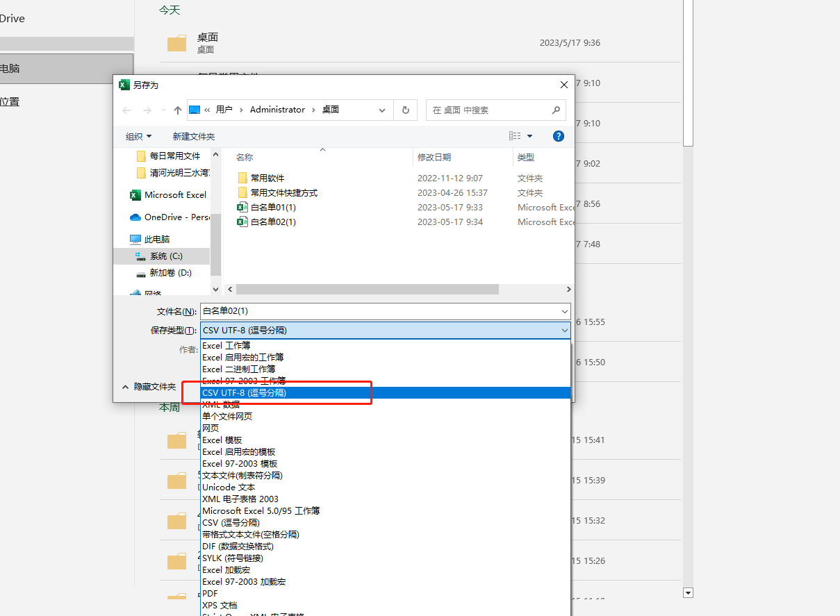The width and height of the screenshot is (840, 616).
Task: Click the file list scroll right arrow
Action: coord(568,289)
